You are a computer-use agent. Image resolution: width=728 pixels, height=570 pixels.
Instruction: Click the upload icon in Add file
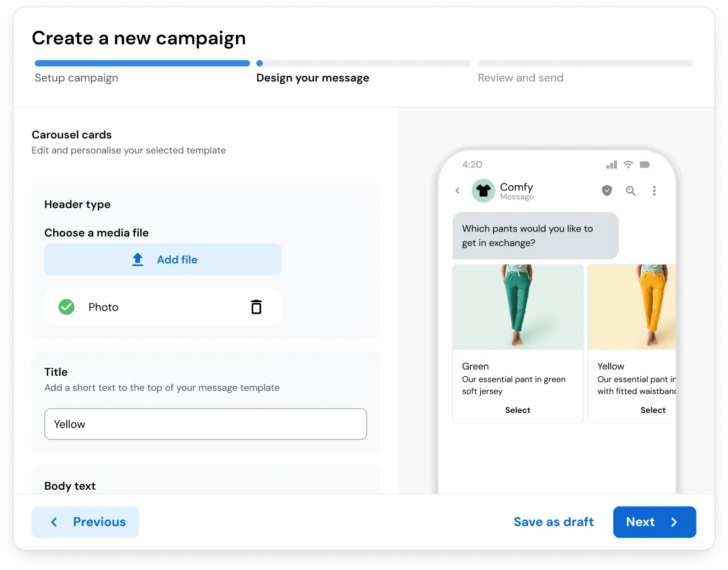coord(138,259)
